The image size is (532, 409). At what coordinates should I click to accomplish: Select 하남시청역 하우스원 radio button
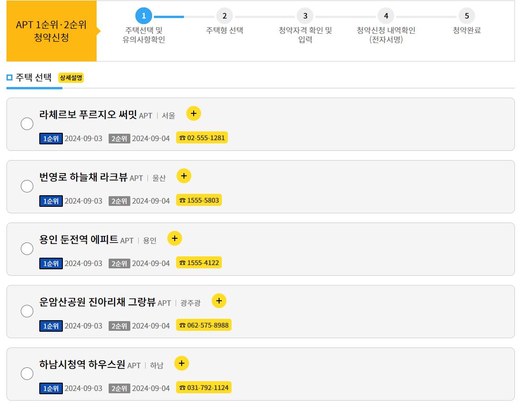pos(27,374)
